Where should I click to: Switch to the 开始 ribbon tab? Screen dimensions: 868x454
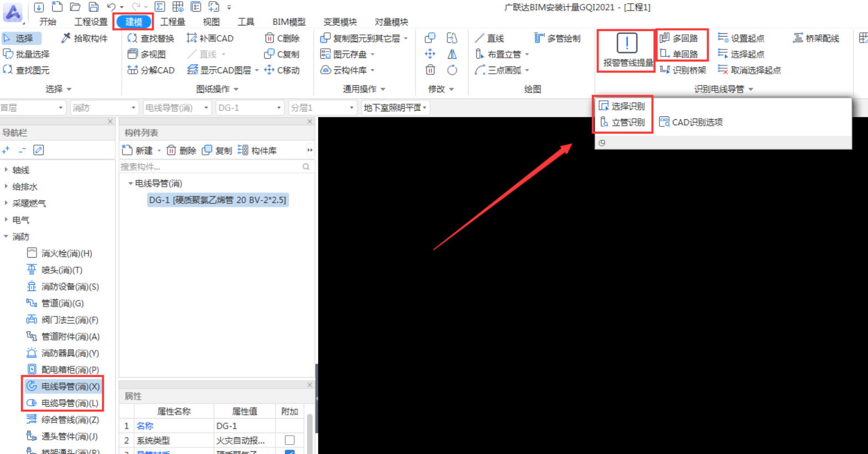click(48, 22)
